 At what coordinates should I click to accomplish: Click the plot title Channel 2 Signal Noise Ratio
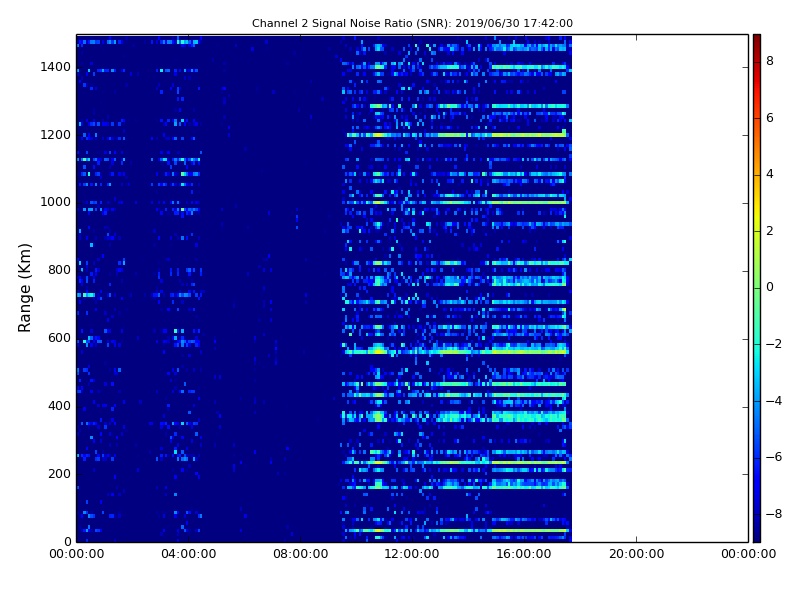[412, 23]
